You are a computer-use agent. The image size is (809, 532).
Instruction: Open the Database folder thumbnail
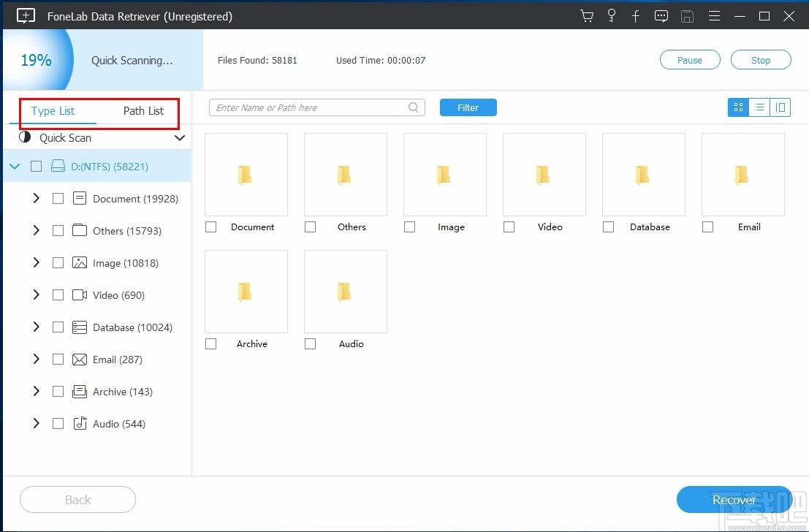tap(643, 175)
